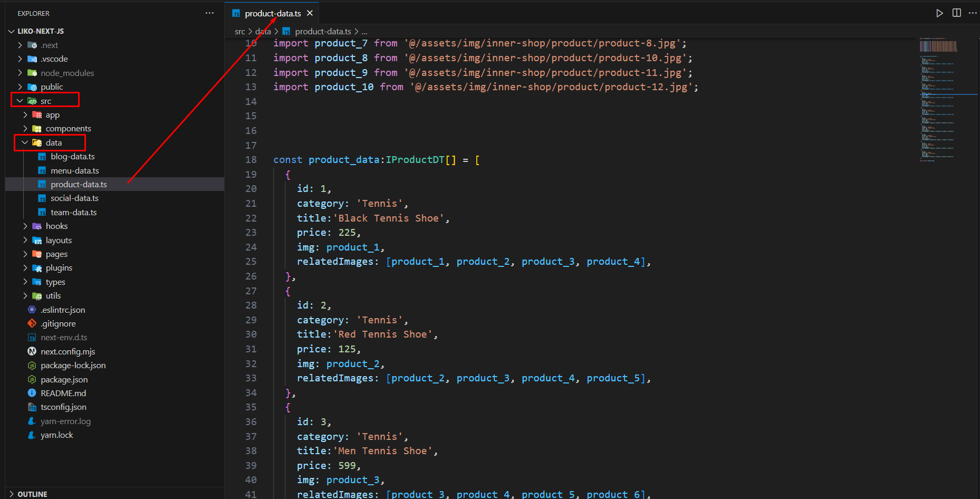This screenshot has height=499, width=980.
Task: Click the next.config.mjs file icon
Action: click(x=32, y=351)
